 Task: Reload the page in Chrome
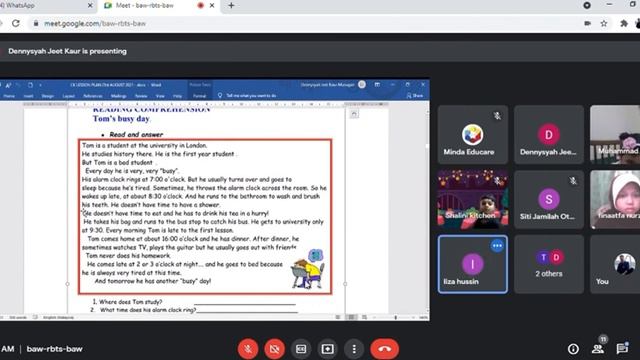pos(16,24)
